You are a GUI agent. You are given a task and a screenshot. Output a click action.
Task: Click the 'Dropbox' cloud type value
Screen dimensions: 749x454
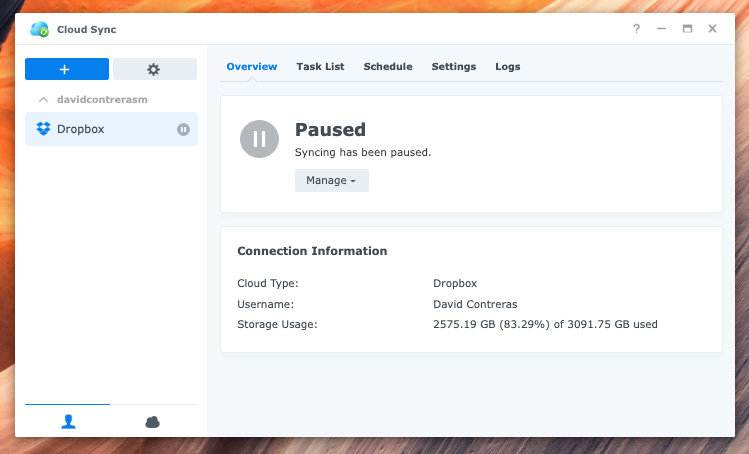(455, 283)
